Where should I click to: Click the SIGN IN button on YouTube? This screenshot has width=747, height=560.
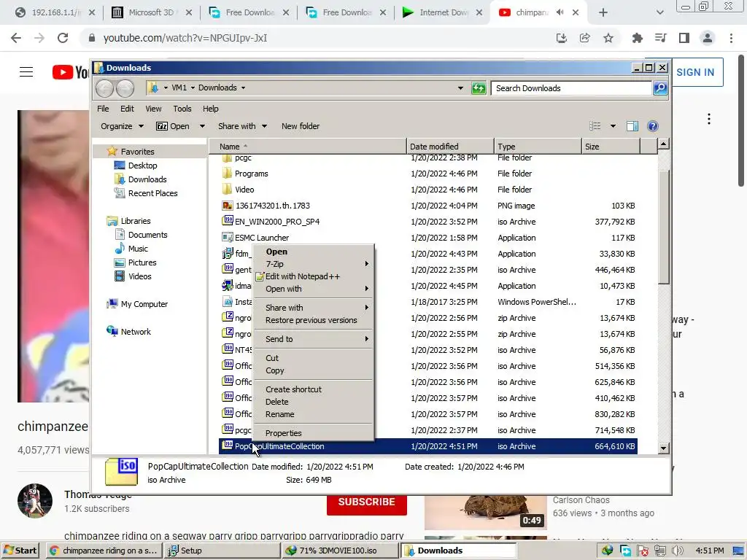697,72
